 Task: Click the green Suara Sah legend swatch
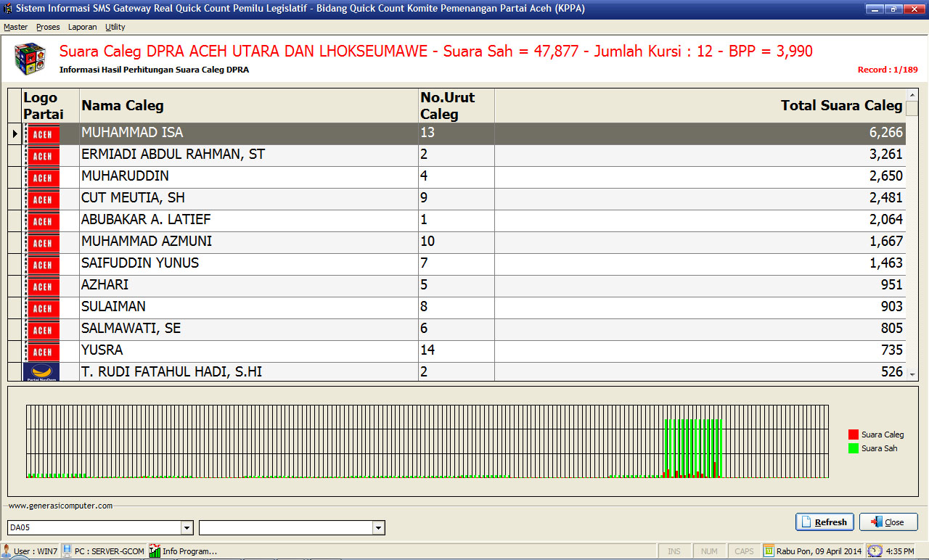[x=853, y=448]
